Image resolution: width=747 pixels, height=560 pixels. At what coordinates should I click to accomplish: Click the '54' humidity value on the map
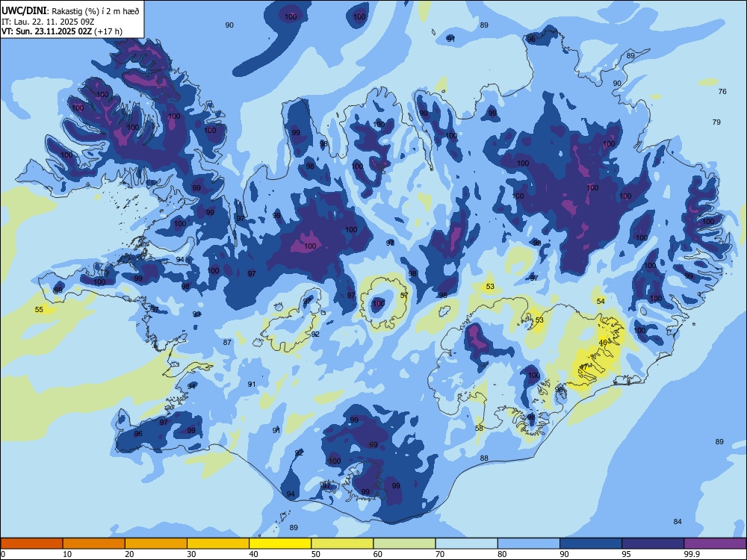click(601, 302)
